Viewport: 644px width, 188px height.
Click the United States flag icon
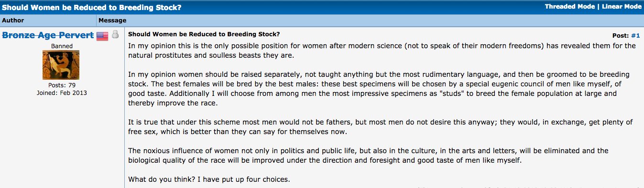coord(102,36)
